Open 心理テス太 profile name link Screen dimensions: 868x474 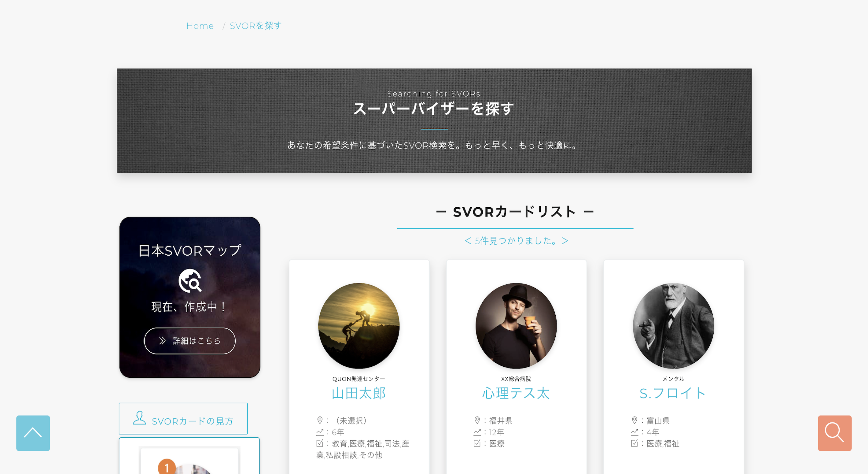(x=516, y=394)
